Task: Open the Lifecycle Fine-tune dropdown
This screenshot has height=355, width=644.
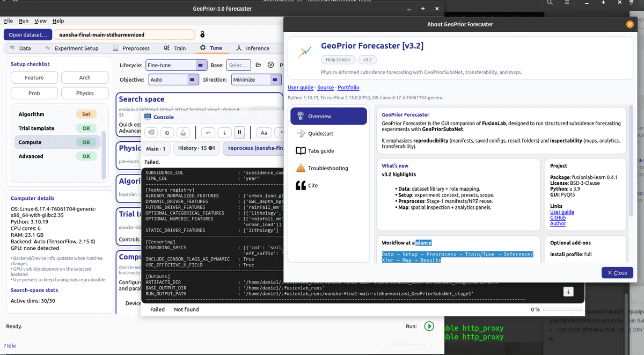Action: (176, 65)
